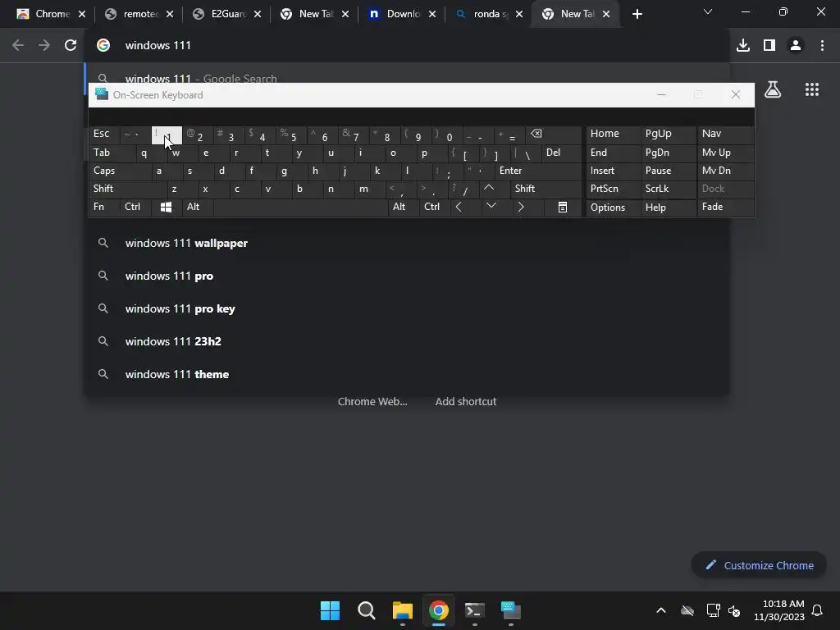The image size is (840, 630).
Task: Expand the tab search dropdown
Action: pos(708,11)
